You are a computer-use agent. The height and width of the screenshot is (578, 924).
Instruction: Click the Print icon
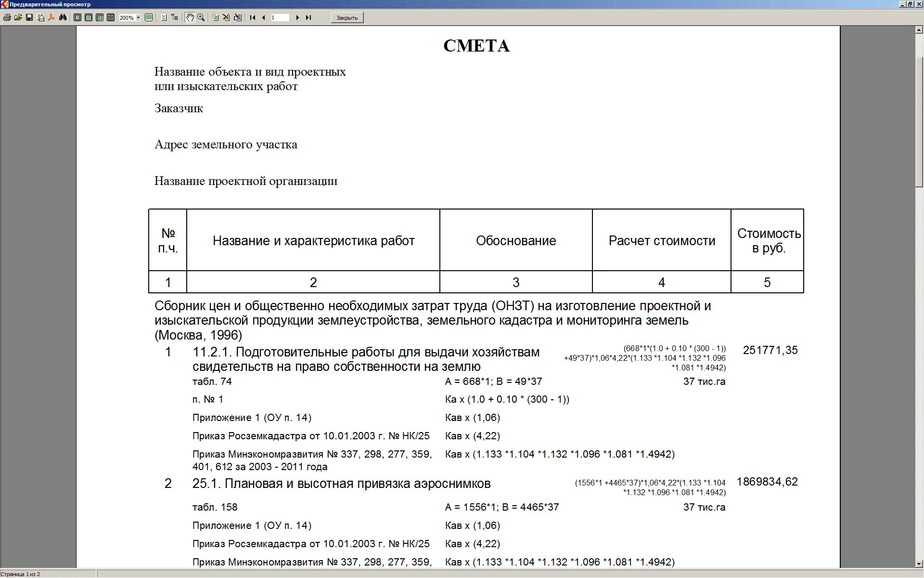tap(7, 17)
